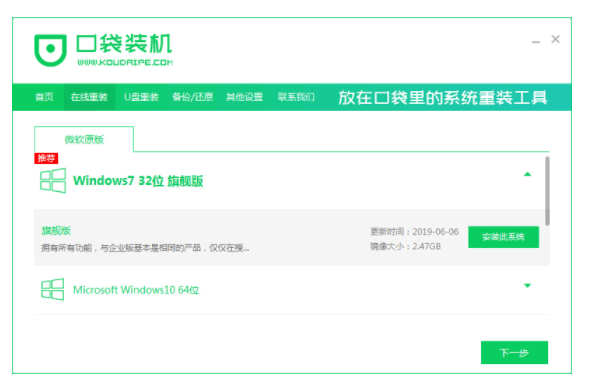Viewport: 591px width, 388px height.
Task: Select the Microsoft Windows10 64位 title
Action: coord(136,290)
